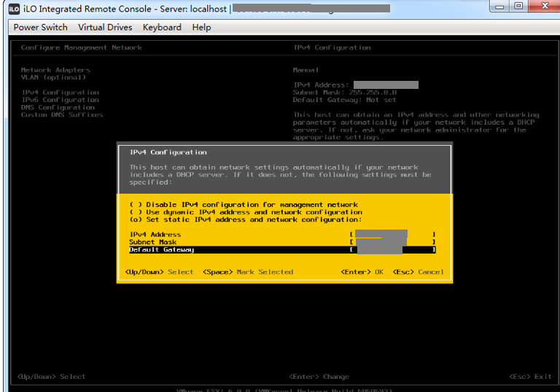Screen dimensions: 560x392
Task: Select IPv4 Configuration in left list
Action: tap(60, 93)
